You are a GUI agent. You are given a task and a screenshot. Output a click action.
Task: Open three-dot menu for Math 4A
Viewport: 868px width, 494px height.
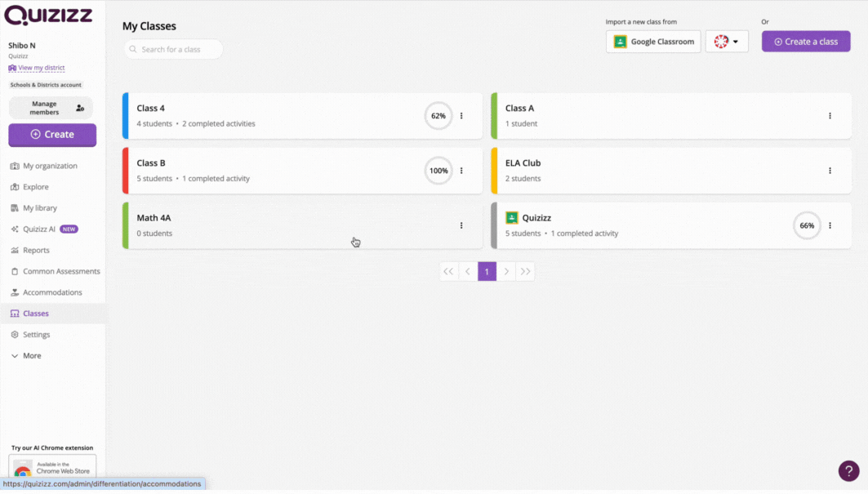pyautogui.click(x=461, y=225)
